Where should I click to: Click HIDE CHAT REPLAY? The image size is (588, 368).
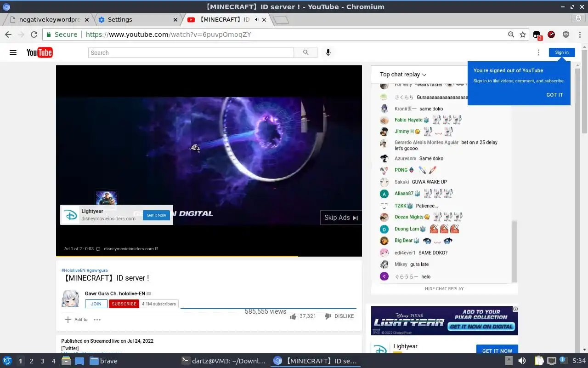pos(444,289)
